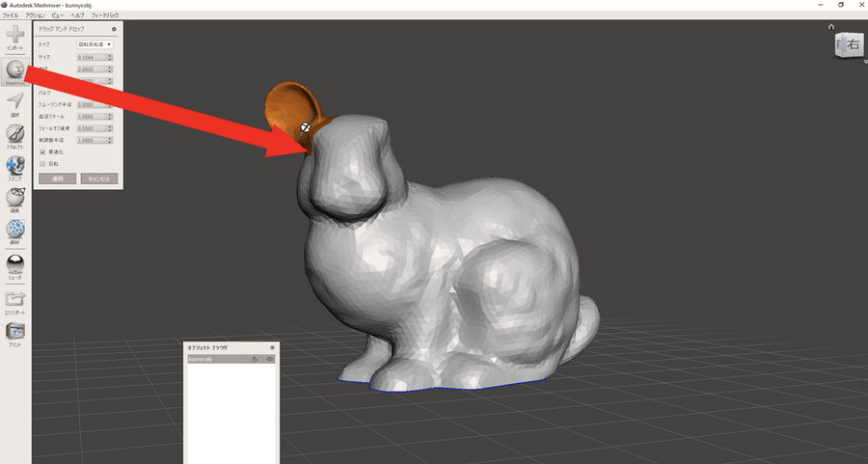868x464 pixels.
Task: Click the round transform handle on the ear
Action: pyautogui.click(x=305, y=127)
